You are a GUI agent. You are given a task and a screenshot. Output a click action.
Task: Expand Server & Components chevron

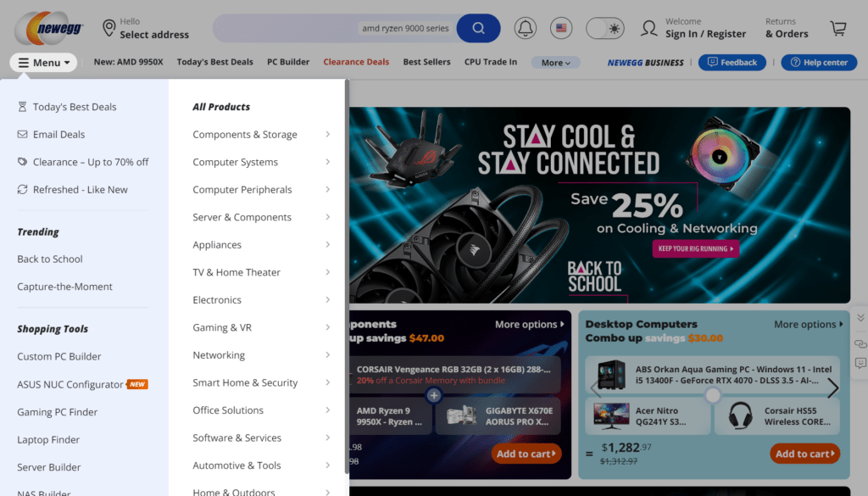click(328, 217)
